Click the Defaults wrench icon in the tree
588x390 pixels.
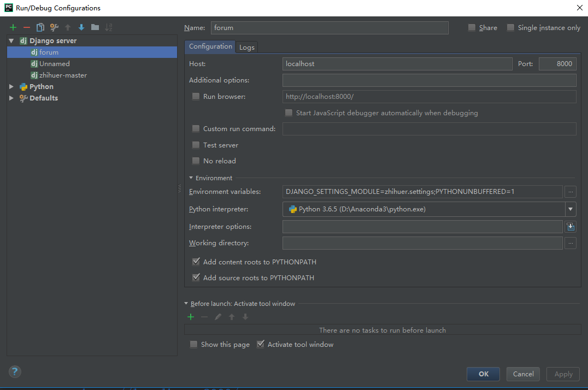[23, 98]
